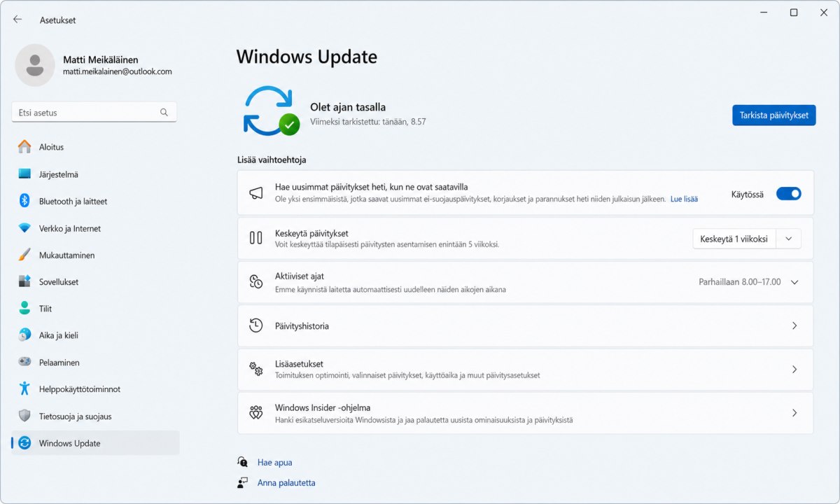Open Tilit in the sidebar
The image size is (840, 504).
[x=95, y=308]
